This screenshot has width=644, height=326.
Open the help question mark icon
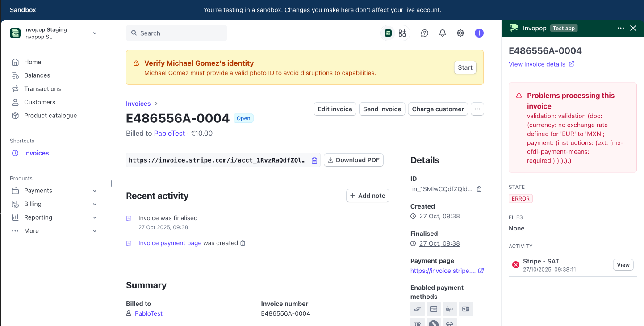click(424, 33)
